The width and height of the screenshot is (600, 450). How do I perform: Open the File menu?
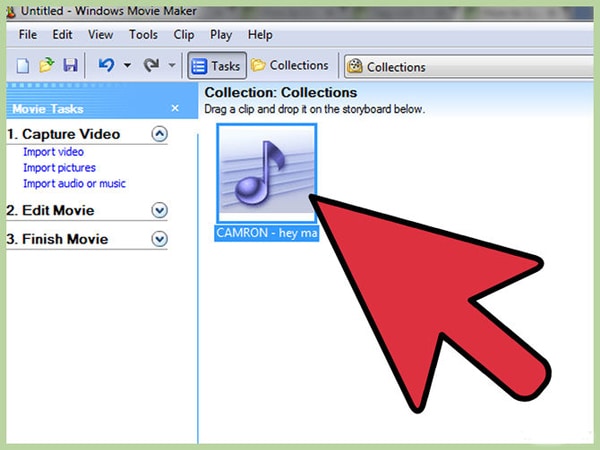pos(28,35)
